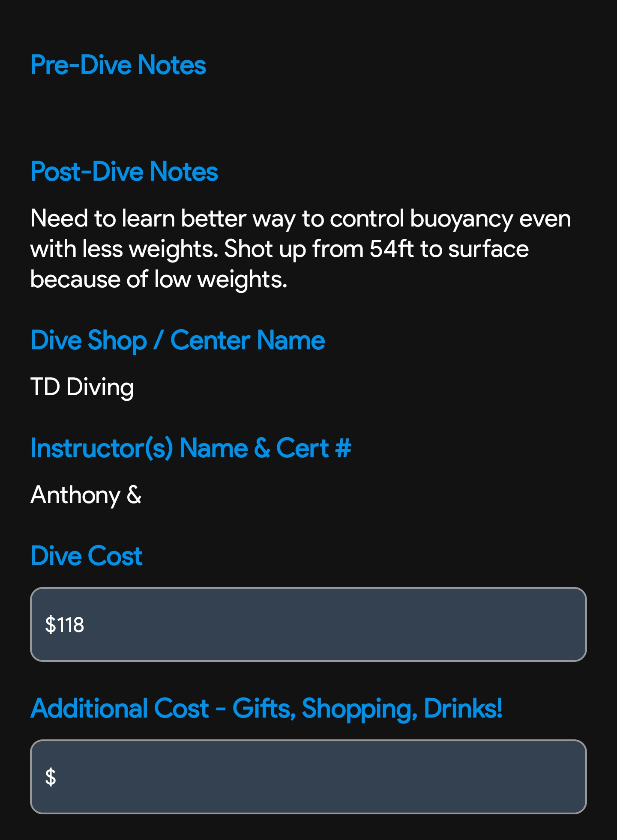
Task: Click the buoyancy post-dive note paragraph
Action: pyautogui.click(x=300, y=247)
